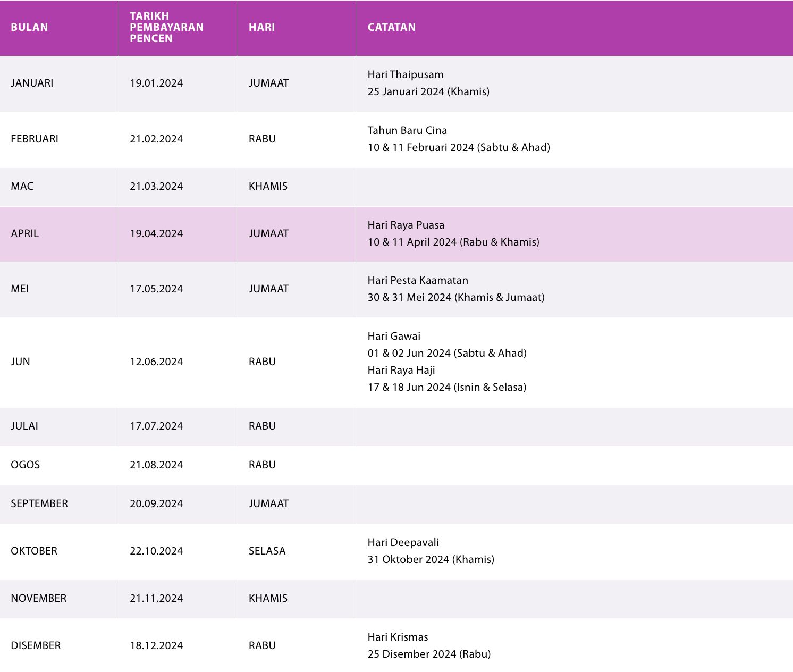Click the CATATAN column header

pyautogui.click(x=391, y=27)
